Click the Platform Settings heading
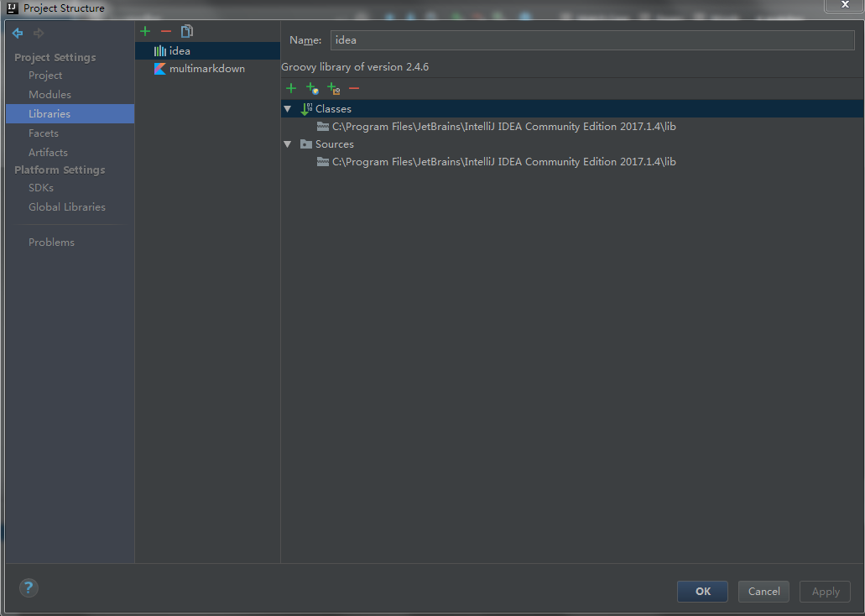The height and width of the screenshot is (616, 865). [60, 170]
